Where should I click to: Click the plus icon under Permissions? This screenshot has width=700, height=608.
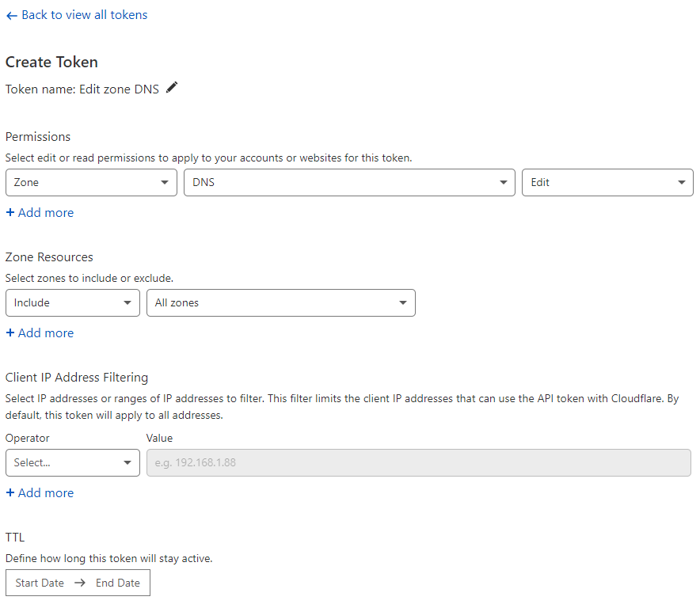[10, 212]
